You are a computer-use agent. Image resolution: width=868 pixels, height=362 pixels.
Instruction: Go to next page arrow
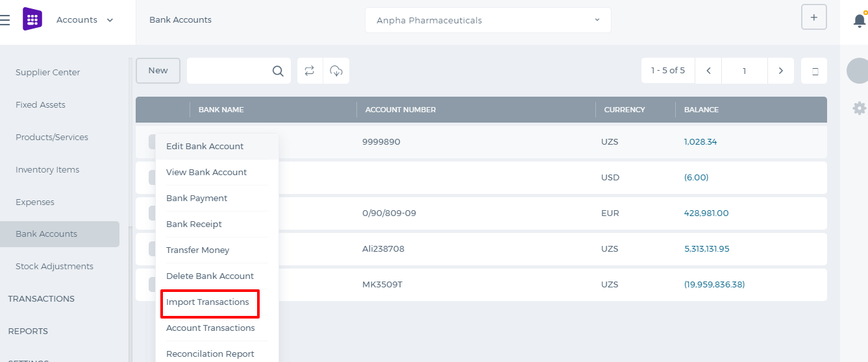[781, 71]
